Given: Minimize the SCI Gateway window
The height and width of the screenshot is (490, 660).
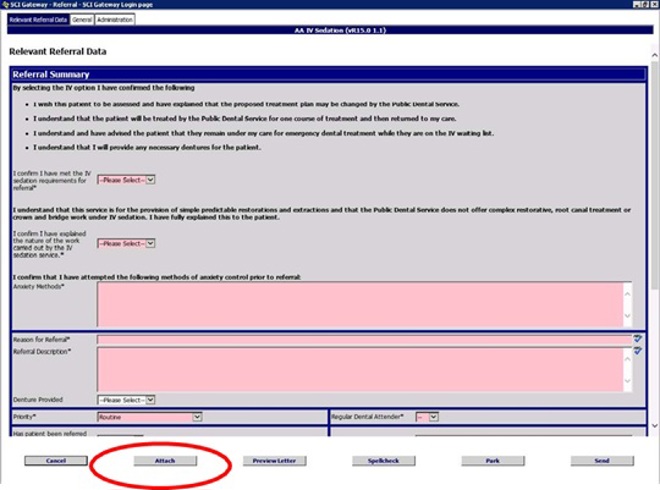Looking at the screenshot, I should (x=636, y=4).
